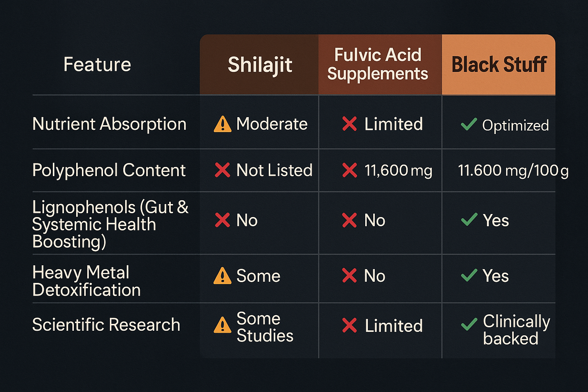Click the Polyphenol Content row label
Screen dimensions: 588x392
point(109,170)
